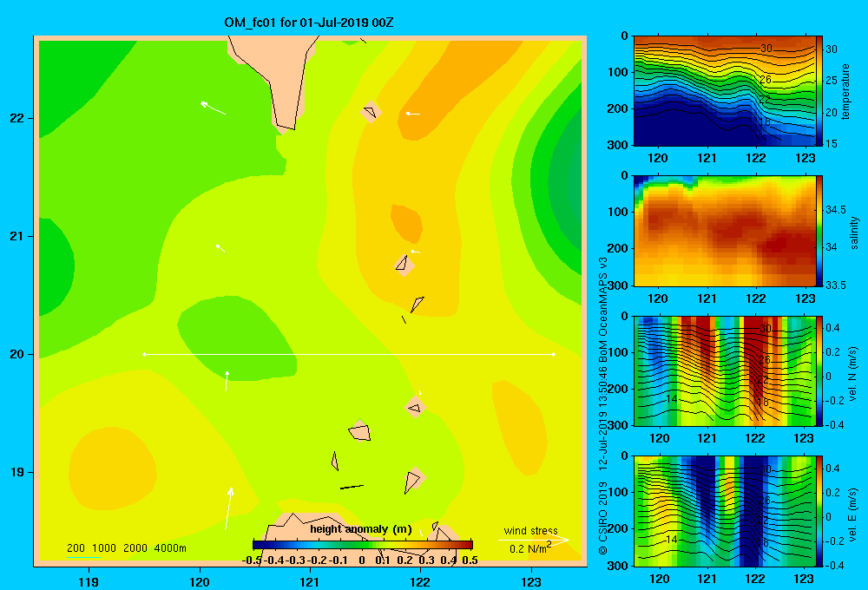Click longitude label 119 on main map axis
The height and width of the screenshot is (590, 868).
click(89, 581)
